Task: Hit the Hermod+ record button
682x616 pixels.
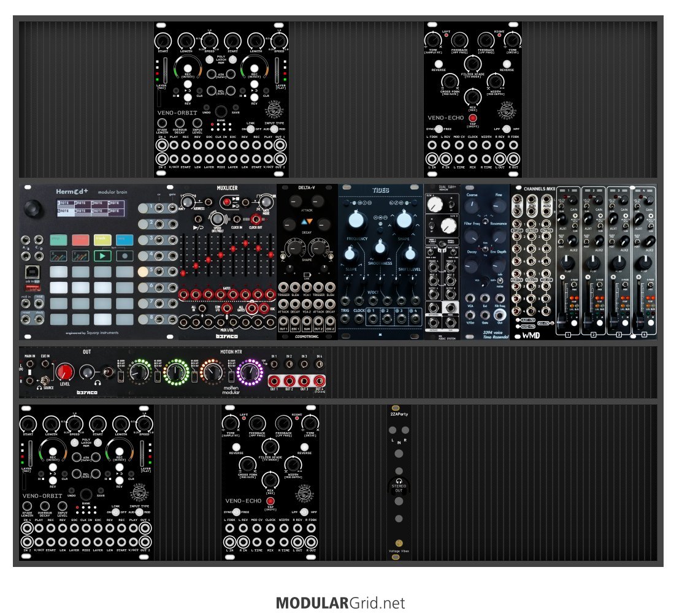Action: coord(125,256)
